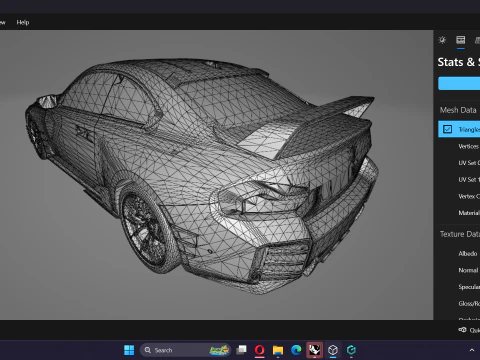The height and width of the screenshot is (360, 480).
Task: Select the Materials mesh data option
Action: (x=469, y=213)
